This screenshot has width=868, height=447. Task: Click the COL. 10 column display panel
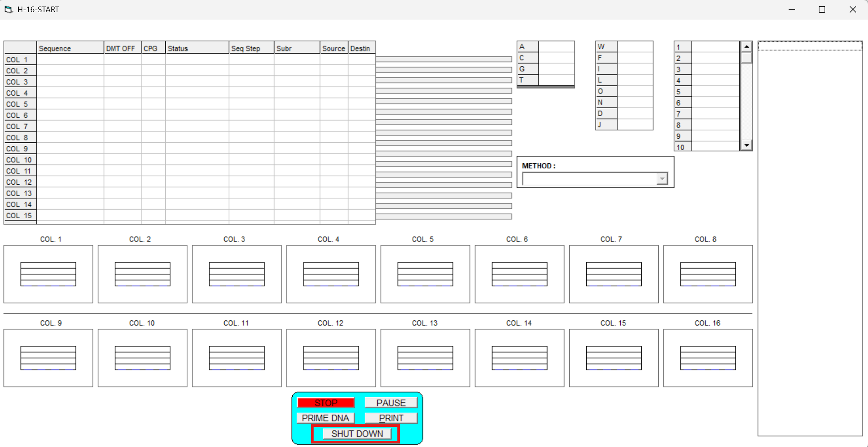tap(143, 358)
